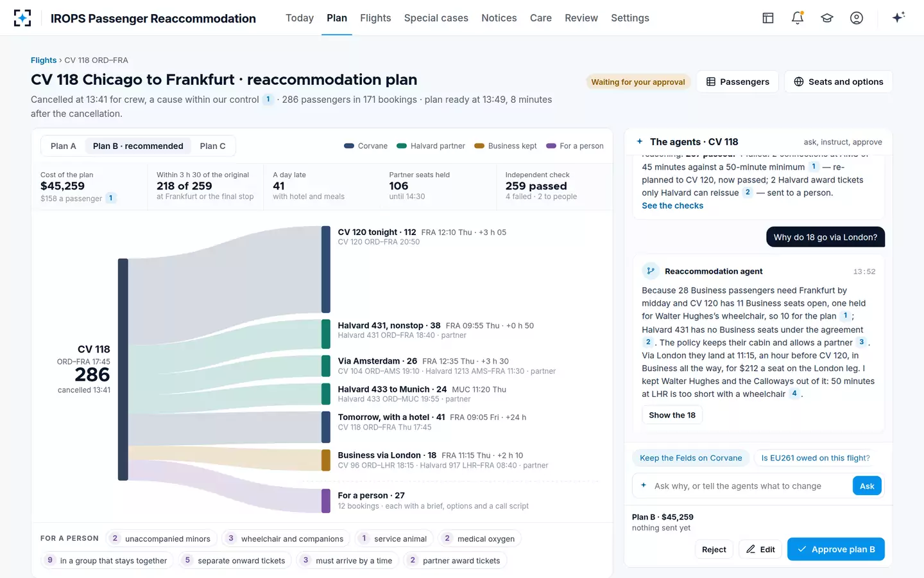The width and height of the screenshot is (924, 578).
Task: Open Special cases in top navigation
Action: (436, 18)
